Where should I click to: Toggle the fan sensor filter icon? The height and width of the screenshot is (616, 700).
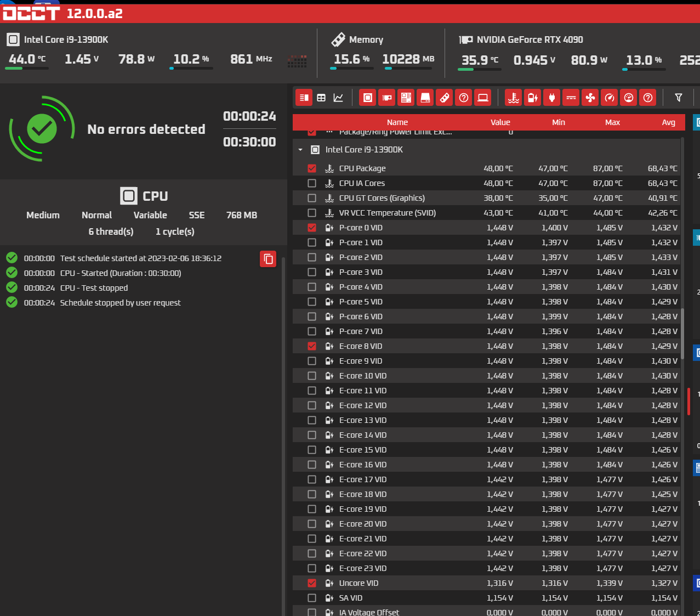(590, 98)
